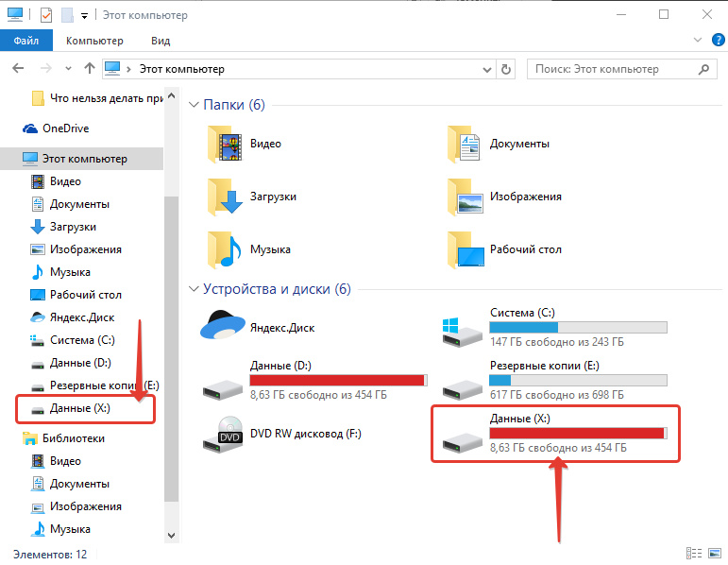Open Яндекс.Диск in navigation sidebar

[72, 317]
